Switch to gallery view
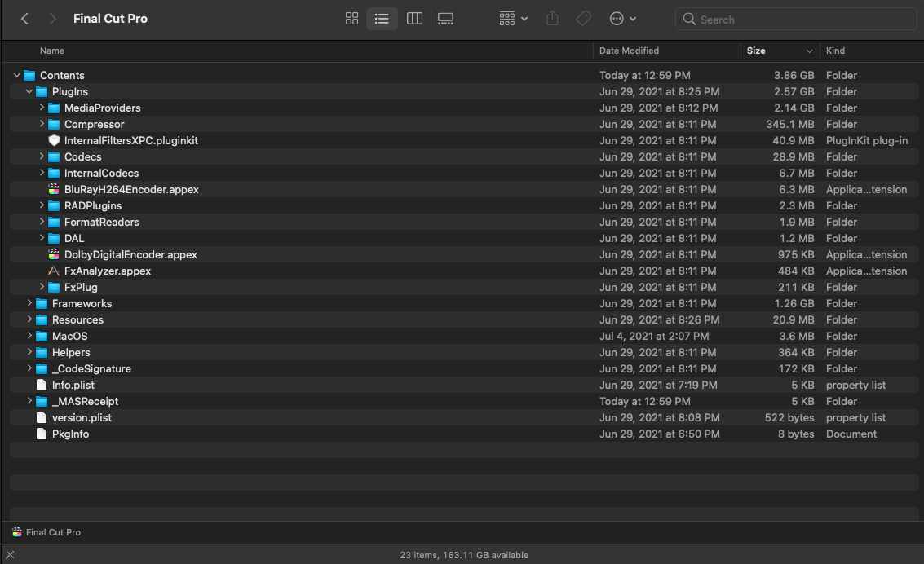 (x=445, y=19)
